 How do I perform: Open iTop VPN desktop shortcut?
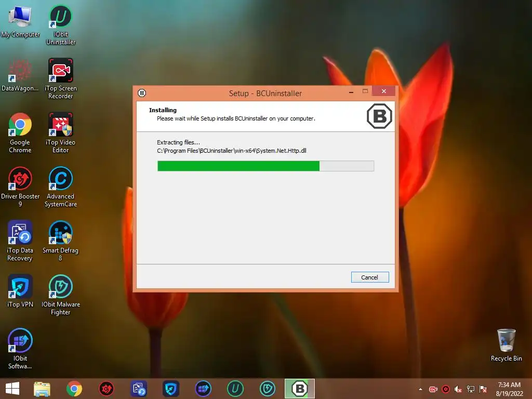point(20,291)
